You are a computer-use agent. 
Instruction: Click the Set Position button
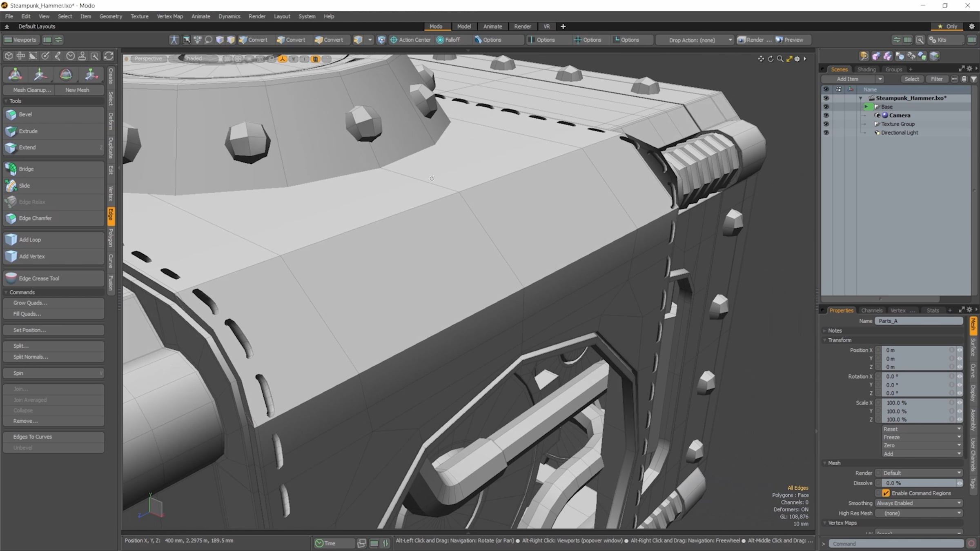[x=53, y=330]
